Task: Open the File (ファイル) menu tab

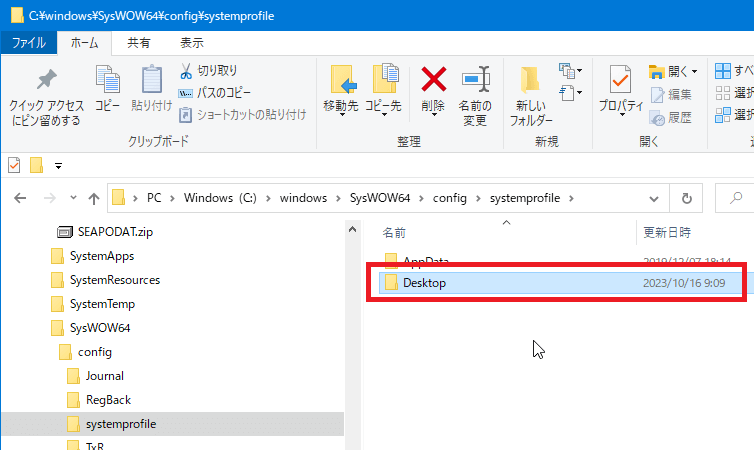Action: [28, 43]
